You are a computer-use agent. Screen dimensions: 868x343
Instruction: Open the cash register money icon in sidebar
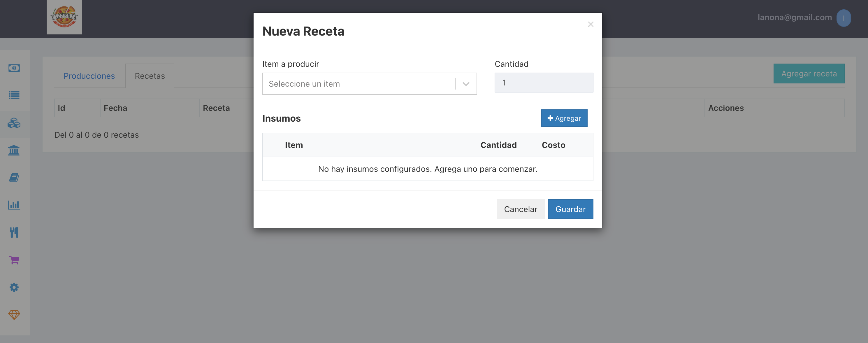[x=14, y=68]
